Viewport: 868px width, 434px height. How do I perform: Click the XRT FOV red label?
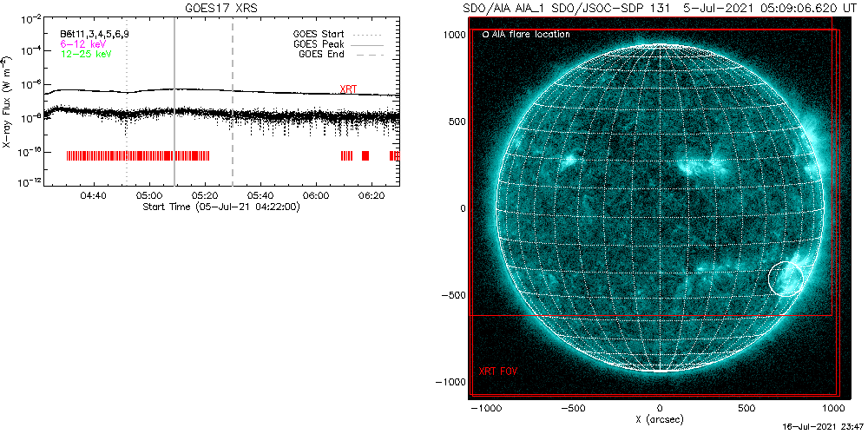tap(499, 371)
